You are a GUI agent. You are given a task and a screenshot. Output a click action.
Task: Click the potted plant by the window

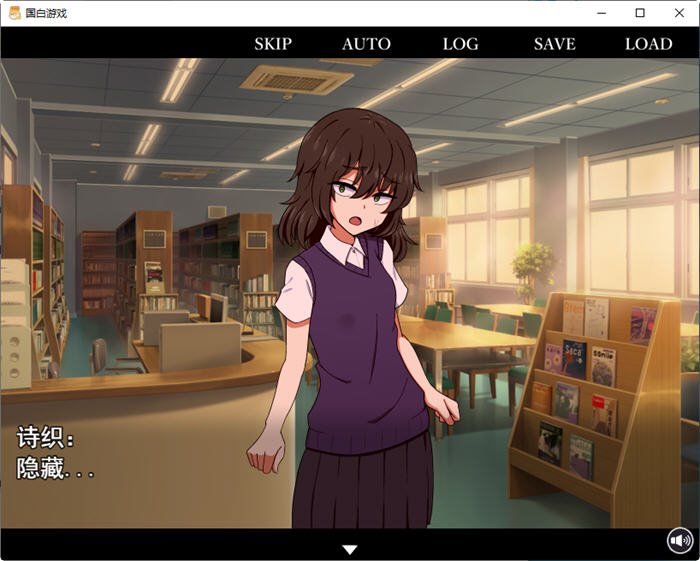click(x=531, y=268)
